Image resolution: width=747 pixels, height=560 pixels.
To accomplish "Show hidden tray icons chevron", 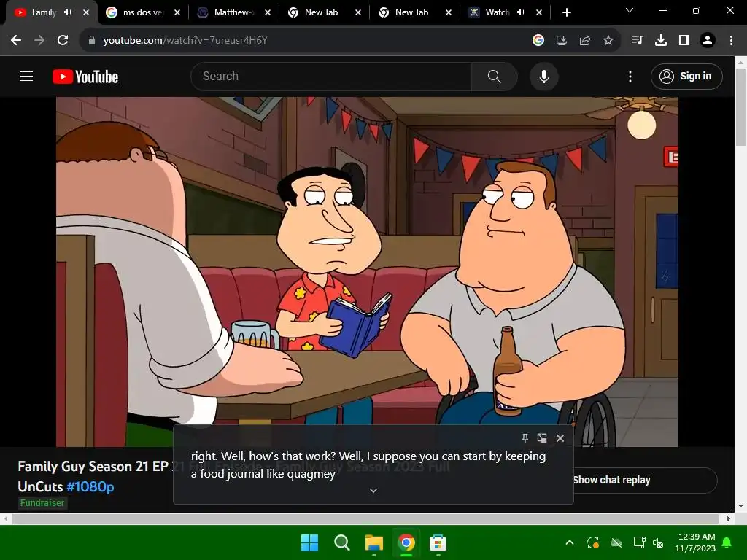I will [x=569, y=542].
